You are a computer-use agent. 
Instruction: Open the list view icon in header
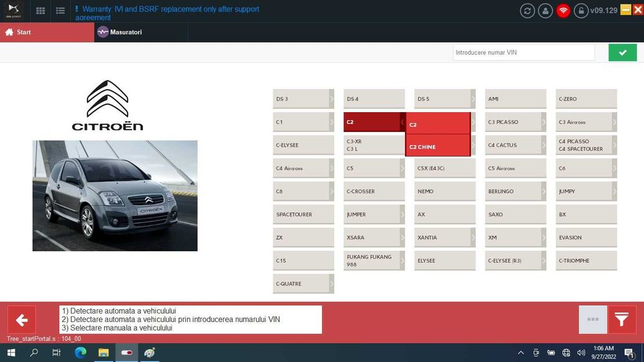pos(61,11)
